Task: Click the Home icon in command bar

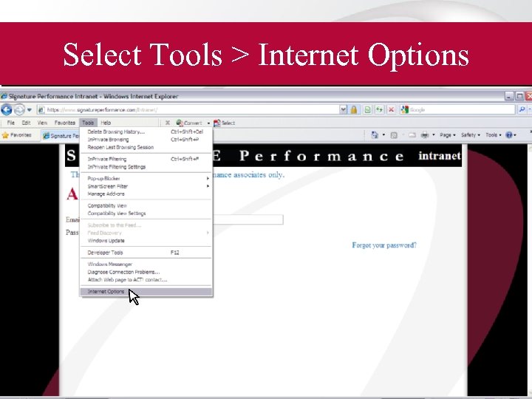Action: pos(375,135)
